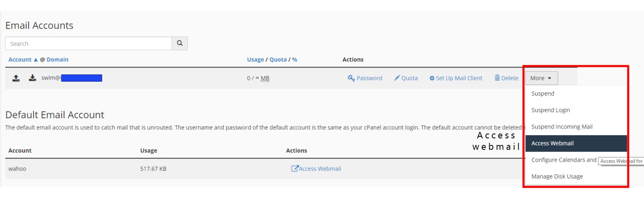The image size is (644, 198).
Task: Click the external-link icon next to Access Webmail
Action: pos(295,169)
